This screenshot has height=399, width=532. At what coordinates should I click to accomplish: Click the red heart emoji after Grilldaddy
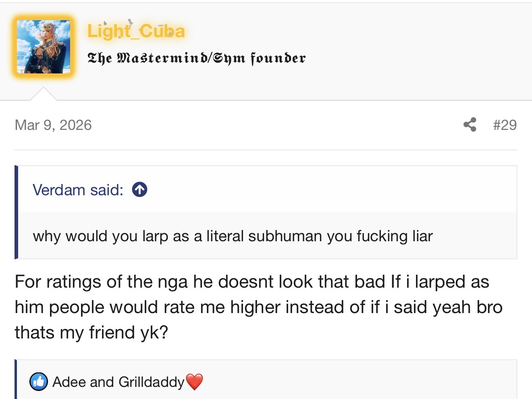[195, 382]
